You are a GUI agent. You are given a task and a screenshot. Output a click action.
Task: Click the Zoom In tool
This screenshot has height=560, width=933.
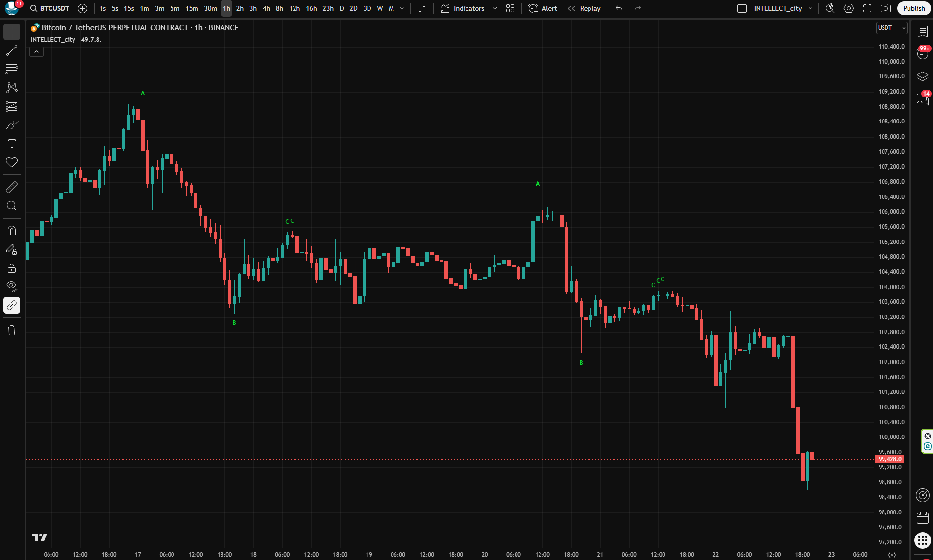pos(12,206)
